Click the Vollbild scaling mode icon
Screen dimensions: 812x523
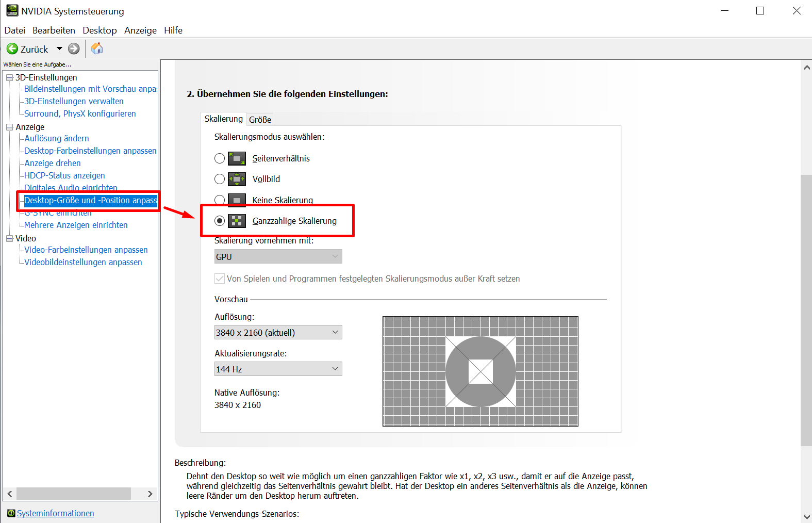(237, 179)
